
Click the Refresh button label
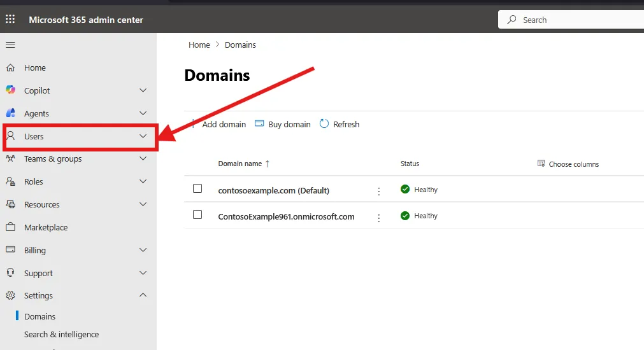347,124
